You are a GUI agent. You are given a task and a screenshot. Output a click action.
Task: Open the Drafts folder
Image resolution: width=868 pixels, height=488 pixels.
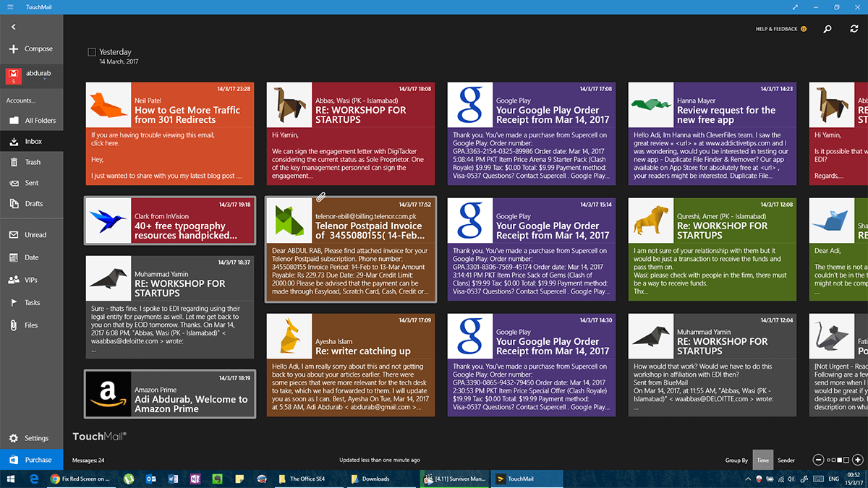point(31,204)
